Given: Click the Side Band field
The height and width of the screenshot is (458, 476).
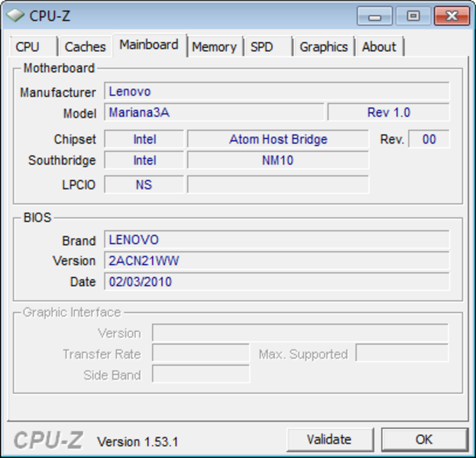Looking at the screenshot, I should [201, 374].
